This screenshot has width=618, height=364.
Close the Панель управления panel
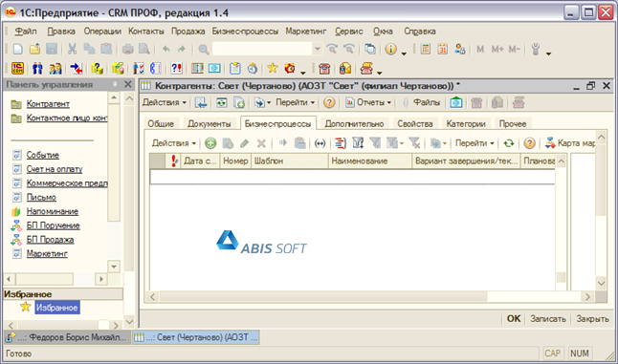click(x=127, y=84)
